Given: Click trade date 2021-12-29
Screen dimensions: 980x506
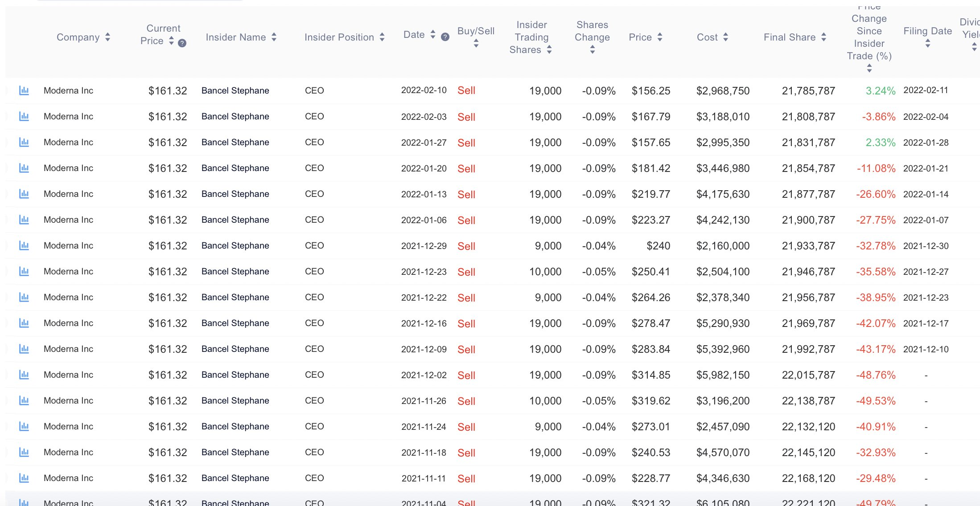Looking at the screenshot, I should pos(424,246).
